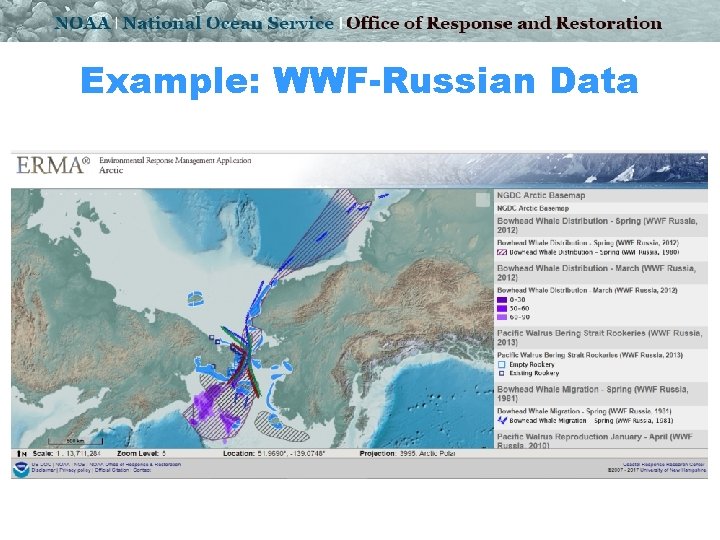
Task: Click the Location coordinates readout
Action: click(x=274, y=454)
